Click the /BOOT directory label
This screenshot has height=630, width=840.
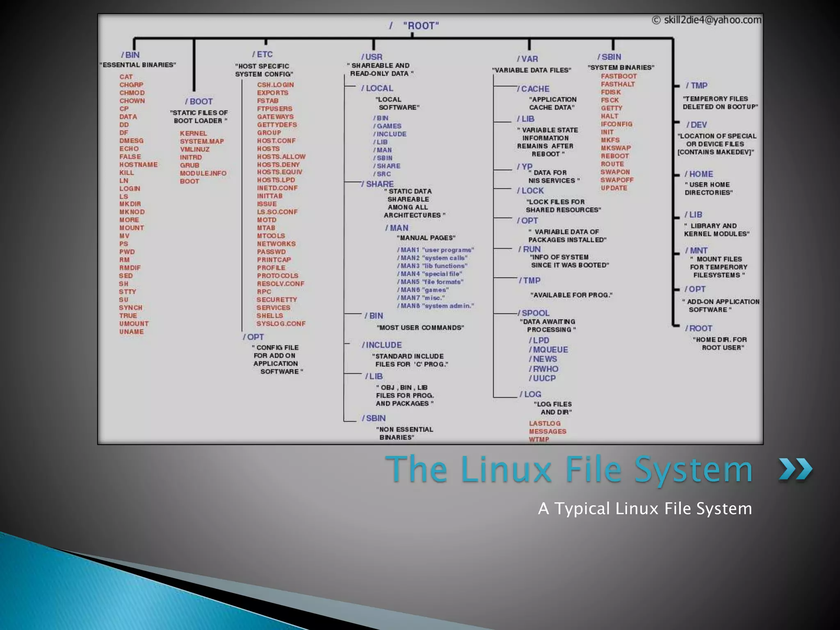coord(199,101)
